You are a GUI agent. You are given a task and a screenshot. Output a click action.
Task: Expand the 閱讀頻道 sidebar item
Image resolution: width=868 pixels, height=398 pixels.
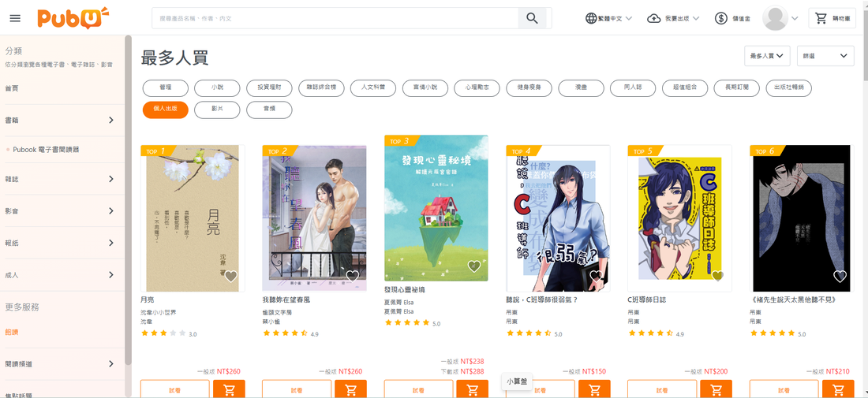pos(110,364)
